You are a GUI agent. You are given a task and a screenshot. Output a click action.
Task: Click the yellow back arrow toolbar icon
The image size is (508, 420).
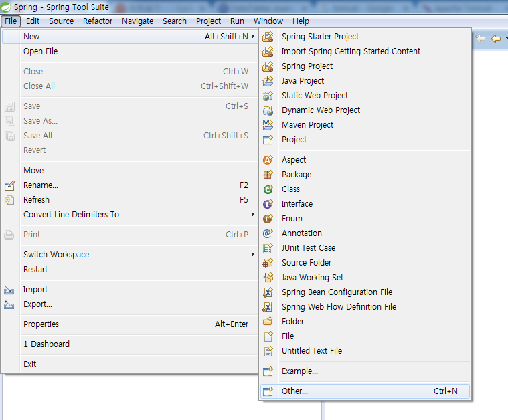click(496, 39)
